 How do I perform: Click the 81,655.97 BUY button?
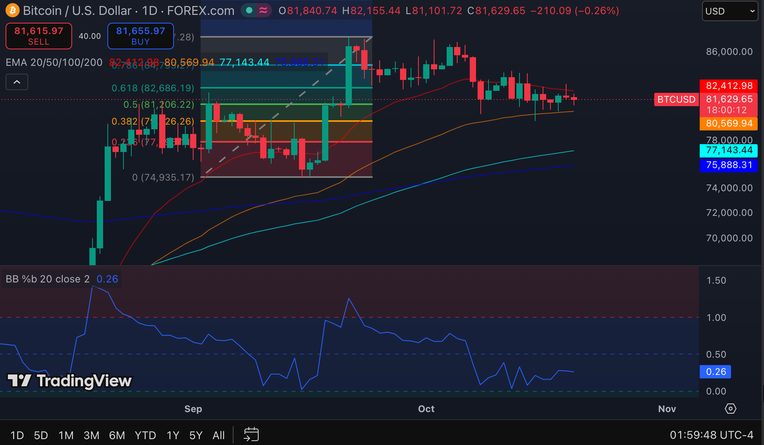[140, 36]
